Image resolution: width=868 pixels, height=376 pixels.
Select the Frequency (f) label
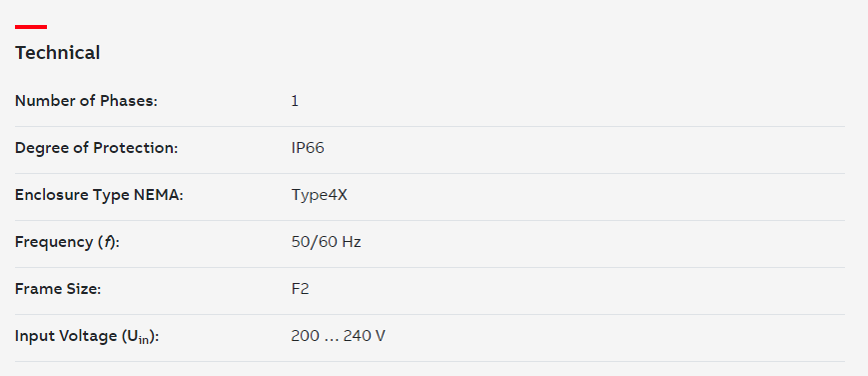[x=67, y=242]
